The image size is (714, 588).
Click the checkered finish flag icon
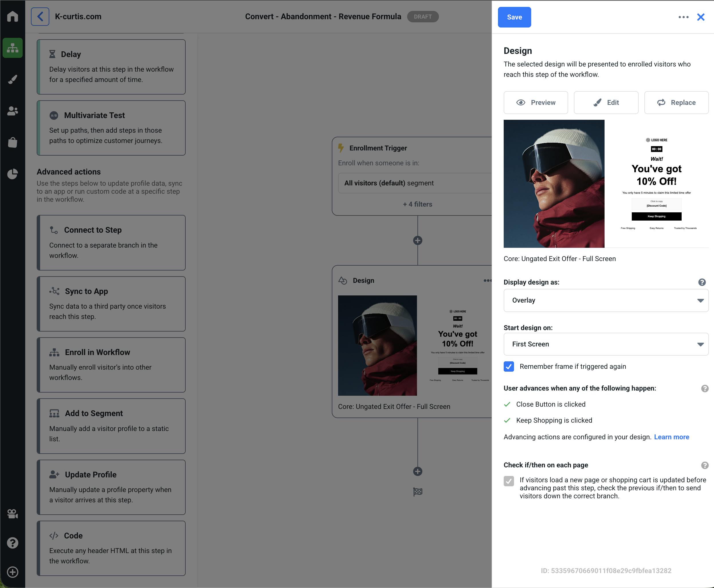pyautogui.click(x=418, y=492)
